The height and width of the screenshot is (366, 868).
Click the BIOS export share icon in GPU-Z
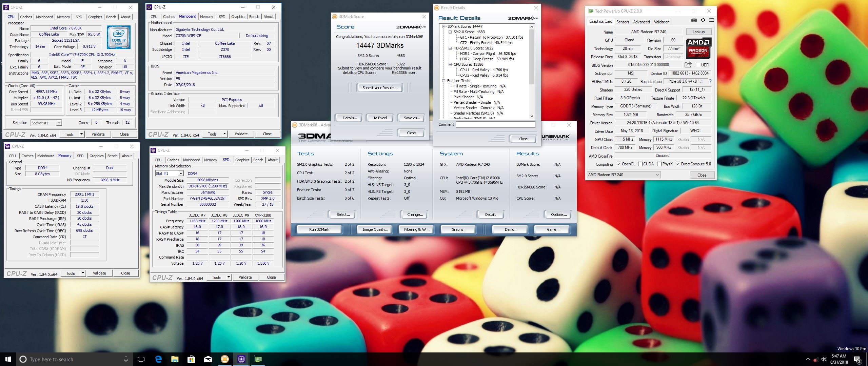point(688,64)
